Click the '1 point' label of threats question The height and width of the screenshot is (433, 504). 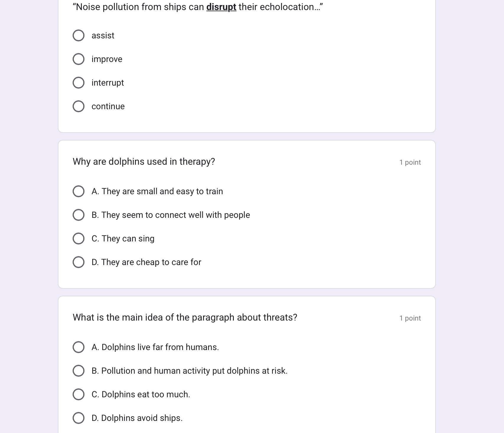[410, 318]
